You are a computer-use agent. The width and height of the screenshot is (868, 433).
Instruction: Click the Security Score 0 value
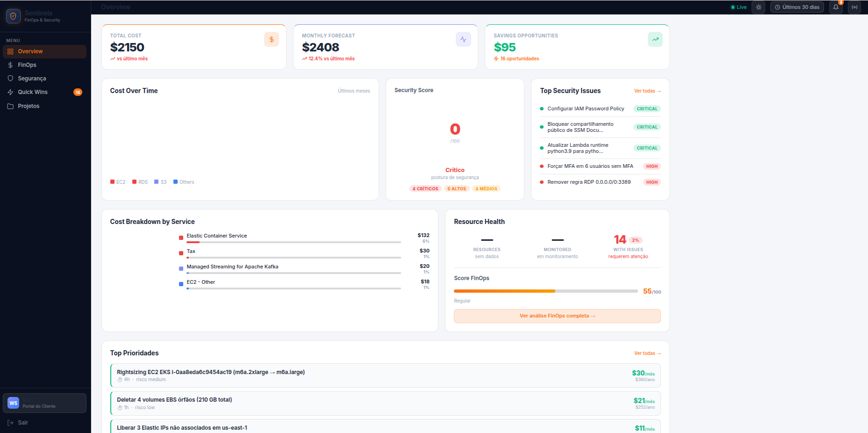(x=455, y=129)
